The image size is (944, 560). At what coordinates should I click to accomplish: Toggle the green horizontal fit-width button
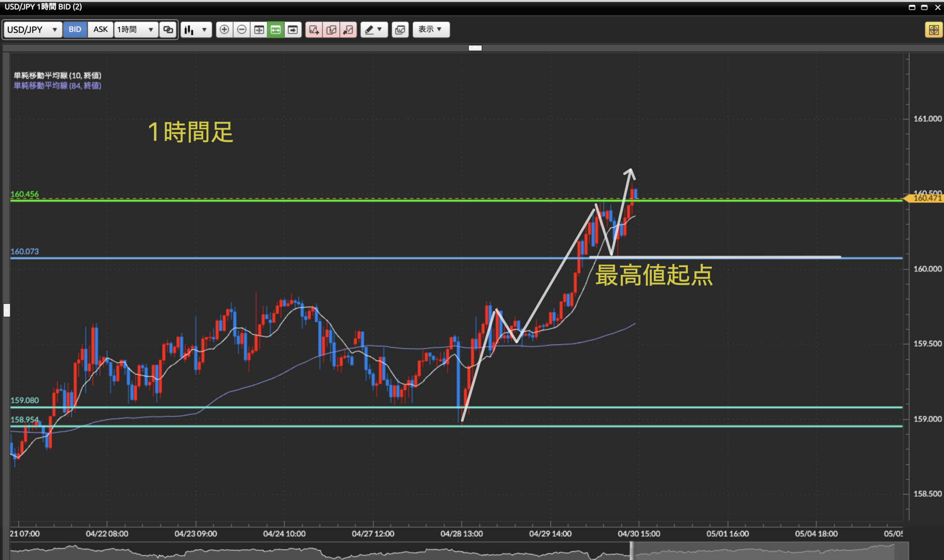pos(276,29)
